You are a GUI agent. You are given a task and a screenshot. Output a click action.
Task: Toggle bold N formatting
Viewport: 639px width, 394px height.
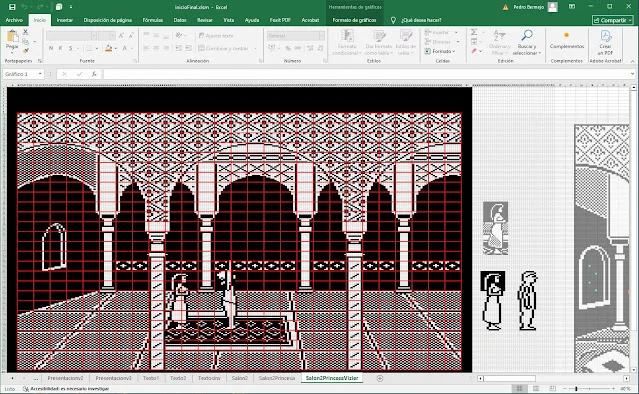coord(51,48)
